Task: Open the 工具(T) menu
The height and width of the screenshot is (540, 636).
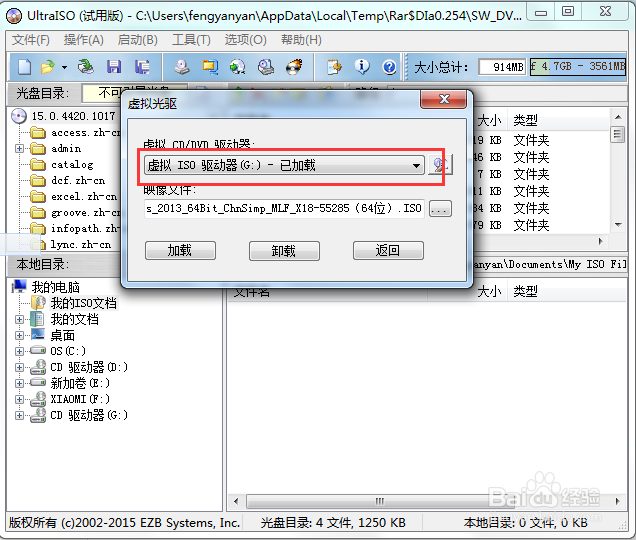Action: tap(191, 40)
